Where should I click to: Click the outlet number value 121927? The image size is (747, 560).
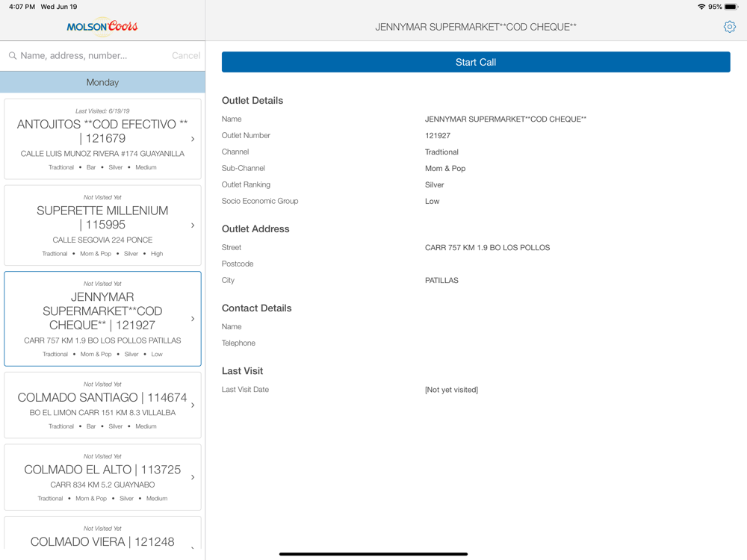438,136
